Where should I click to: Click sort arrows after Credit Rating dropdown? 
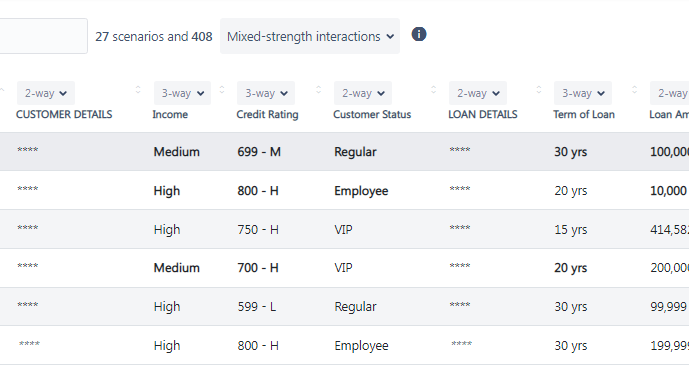coord(319,90)
